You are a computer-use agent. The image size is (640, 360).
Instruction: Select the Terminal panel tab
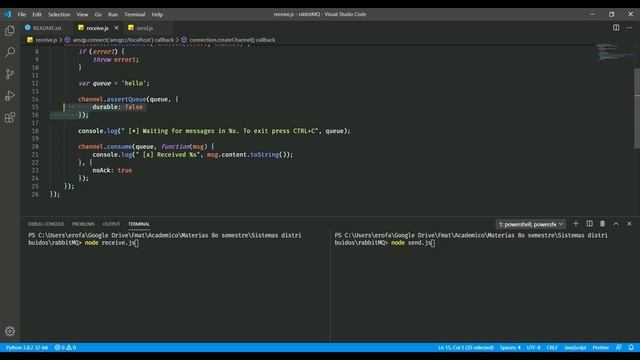[139, 224]
